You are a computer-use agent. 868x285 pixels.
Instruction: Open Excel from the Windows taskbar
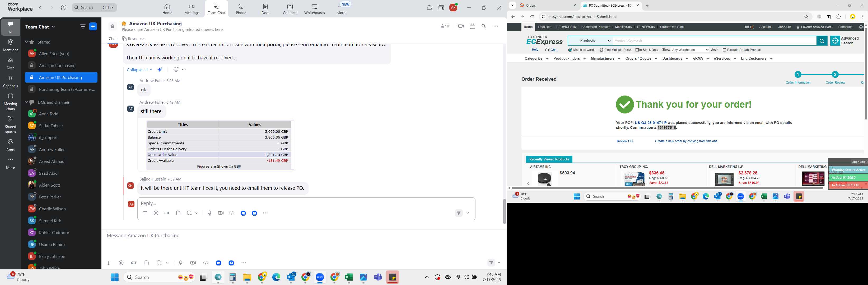click(x=349, y=277)
